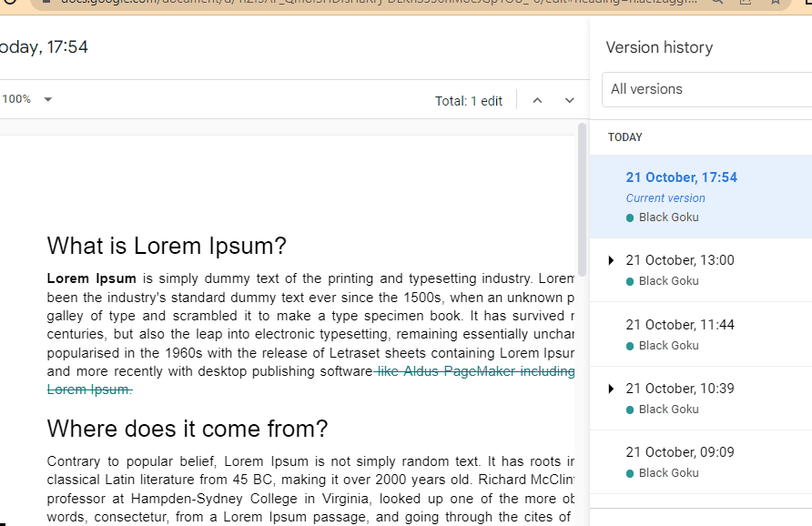The height and width of the screenshot is (526, 812).
Task: Click the browser address bar URL
Action: pyautogui.click(x=381, y=3)
